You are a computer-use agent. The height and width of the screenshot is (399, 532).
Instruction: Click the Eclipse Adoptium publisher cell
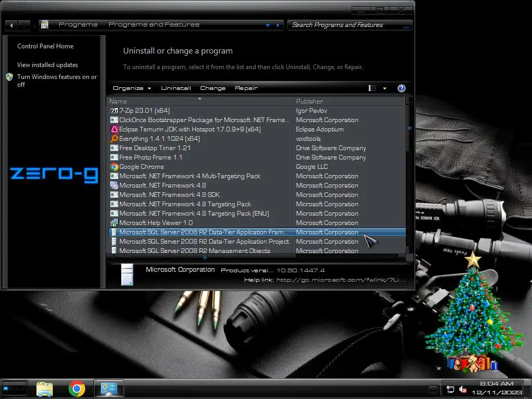[x=320, y=129]
